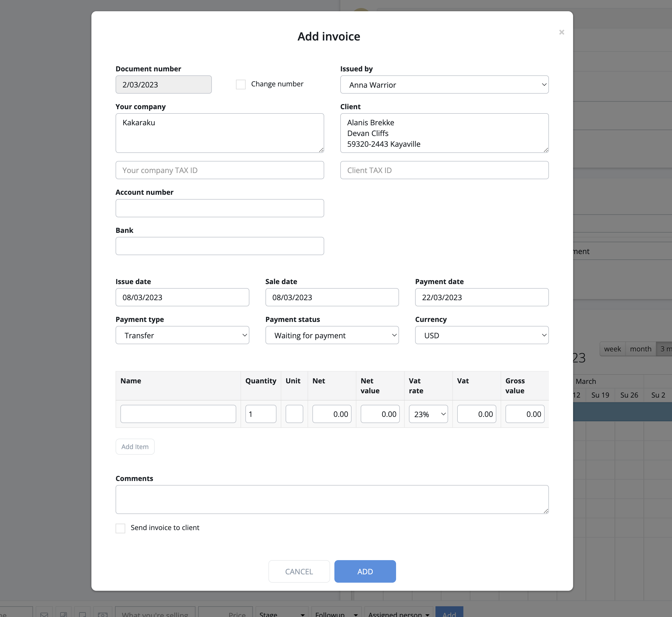Close the Add invoice dialog
The height and width of the screenshot is (617, 672).
click(x=562, y=32)
